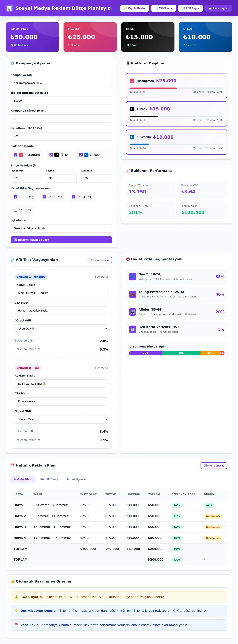Screen dimensions: 238x644
Task: Click the LI badge in the LinkedIn ₺10.000 card
Action: click(x=132, y=137)
